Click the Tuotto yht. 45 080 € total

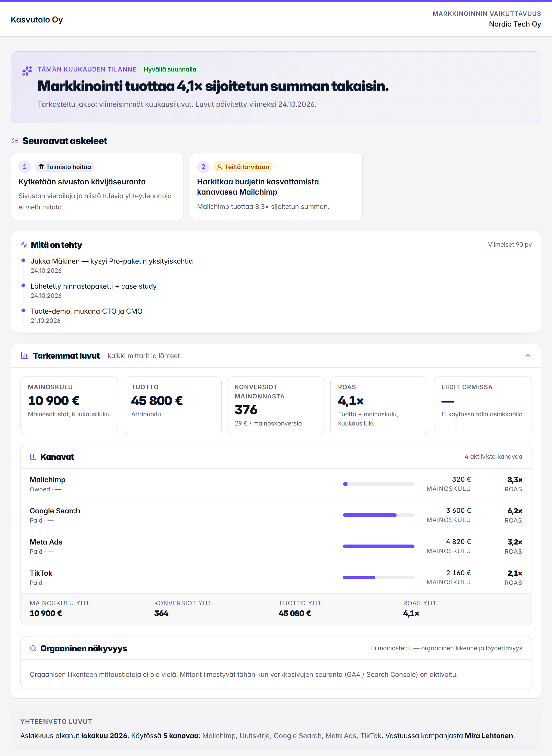point(295,613)
